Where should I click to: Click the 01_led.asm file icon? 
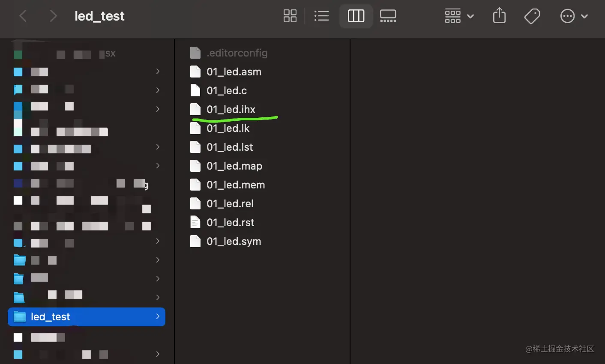(x=195, y=72)
